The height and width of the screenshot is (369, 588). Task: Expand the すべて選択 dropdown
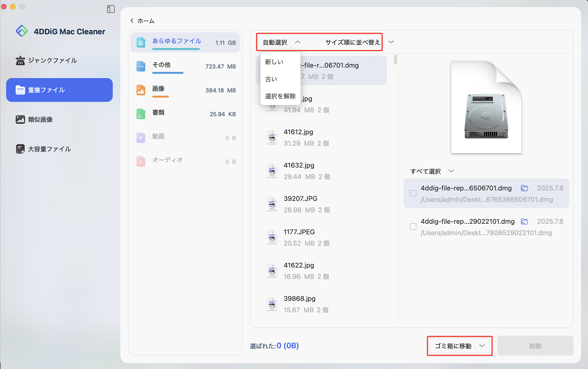point(451,171)
